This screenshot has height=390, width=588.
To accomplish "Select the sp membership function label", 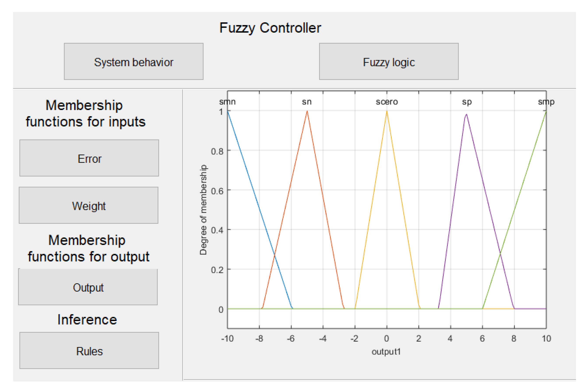I will click(x=467, y=102).
